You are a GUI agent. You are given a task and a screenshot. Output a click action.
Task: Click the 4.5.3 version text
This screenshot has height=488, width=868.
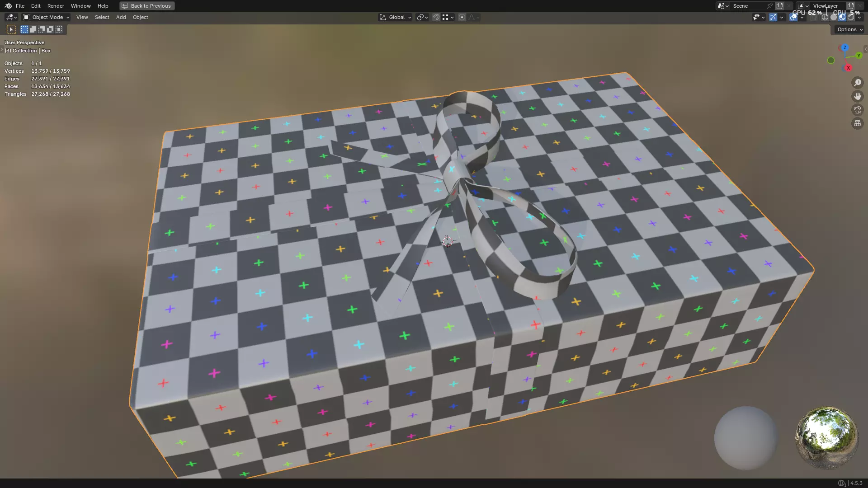click(856, 483)
